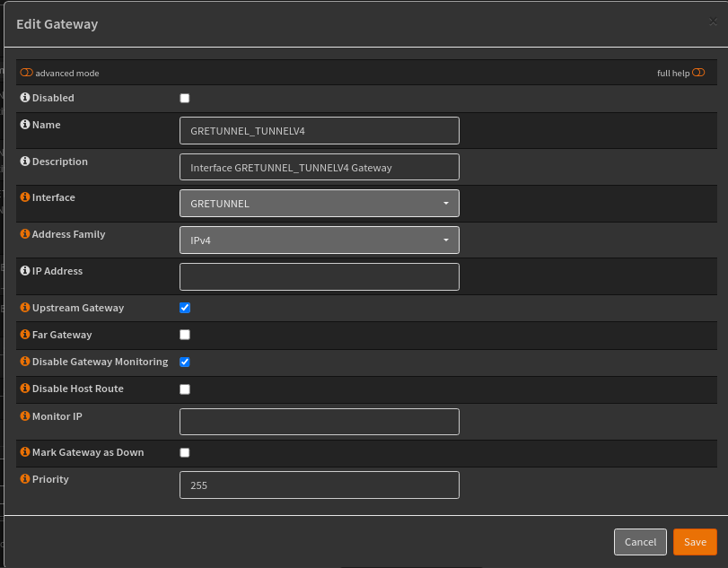The image size is (728, 568).
Task: Disable the Gateway Monitoring checkbox
Action: [x=184, y=362]
